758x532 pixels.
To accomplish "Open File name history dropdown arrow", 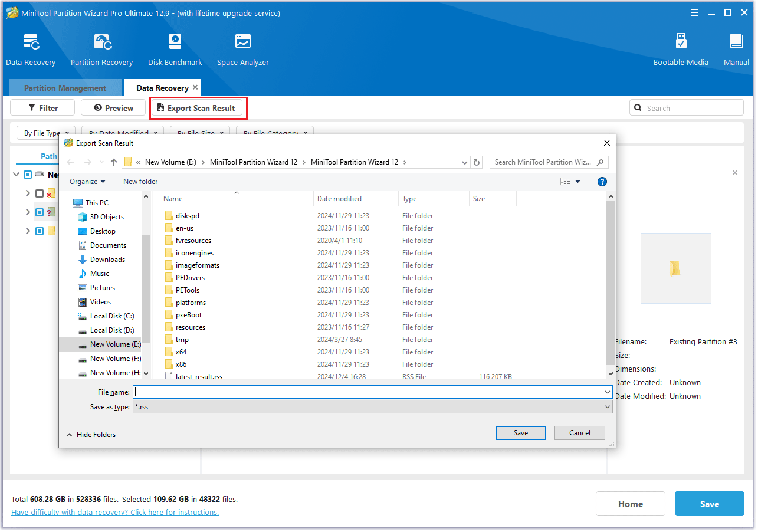I will click(x=608, y=392).
